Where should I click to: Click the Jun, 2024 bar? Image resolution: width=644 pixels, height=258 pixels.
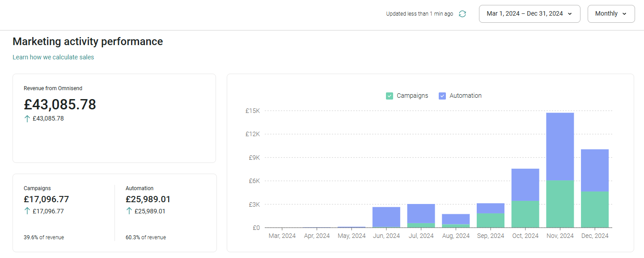386,217
